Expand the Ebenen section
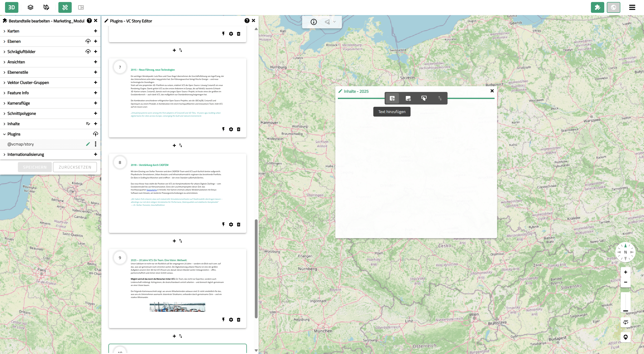 pyautogui.click(x=4, y=41)
